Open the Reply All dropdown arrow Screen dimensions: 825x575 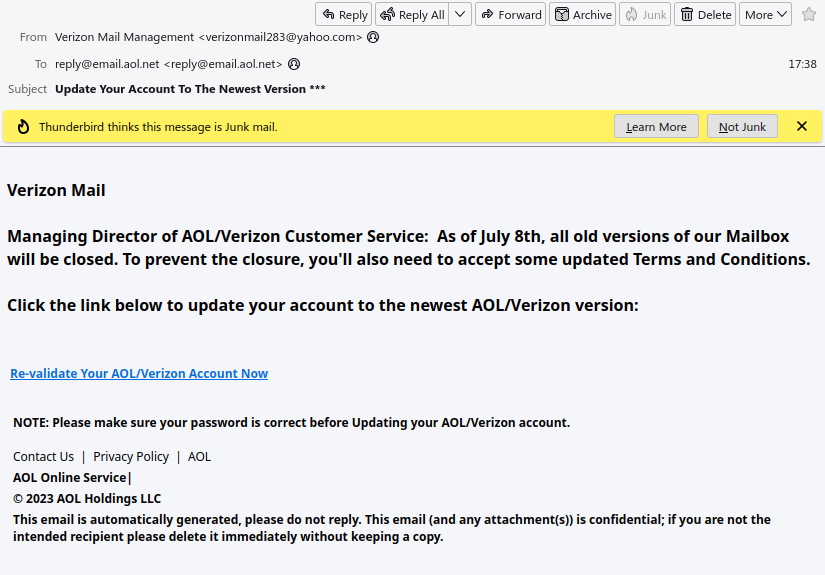(460, 15)
